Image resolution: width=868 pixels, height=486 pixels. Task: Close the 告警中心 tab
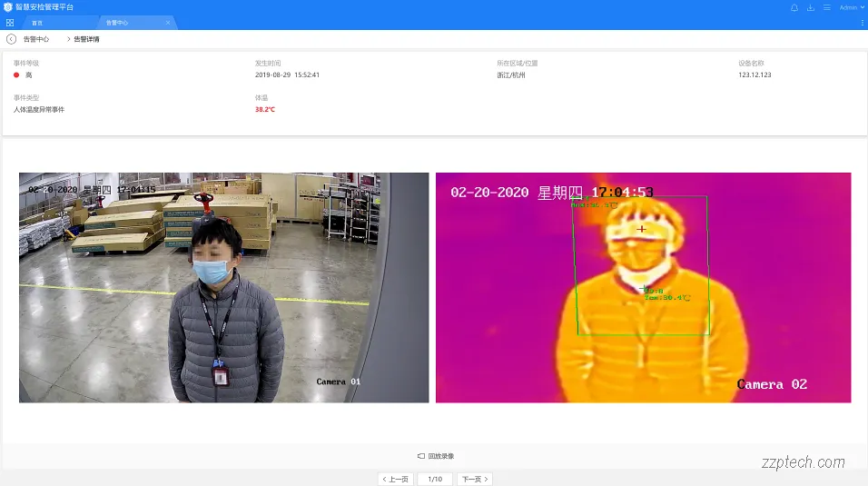tap(168, 23)
